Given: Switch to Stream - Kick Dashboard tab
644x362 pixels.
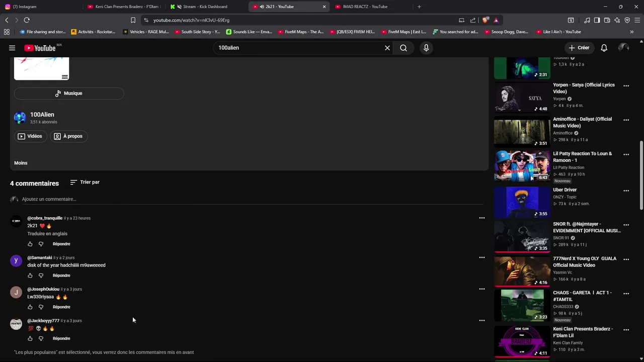Looking at the screenshot, I should click(206, 7).
